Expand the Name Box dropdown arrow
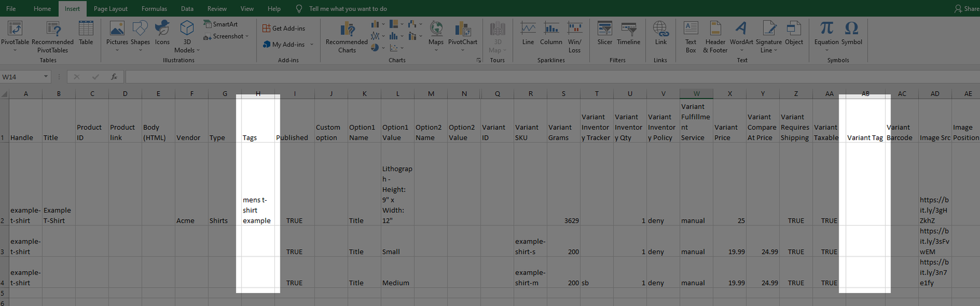 point(45,77)
